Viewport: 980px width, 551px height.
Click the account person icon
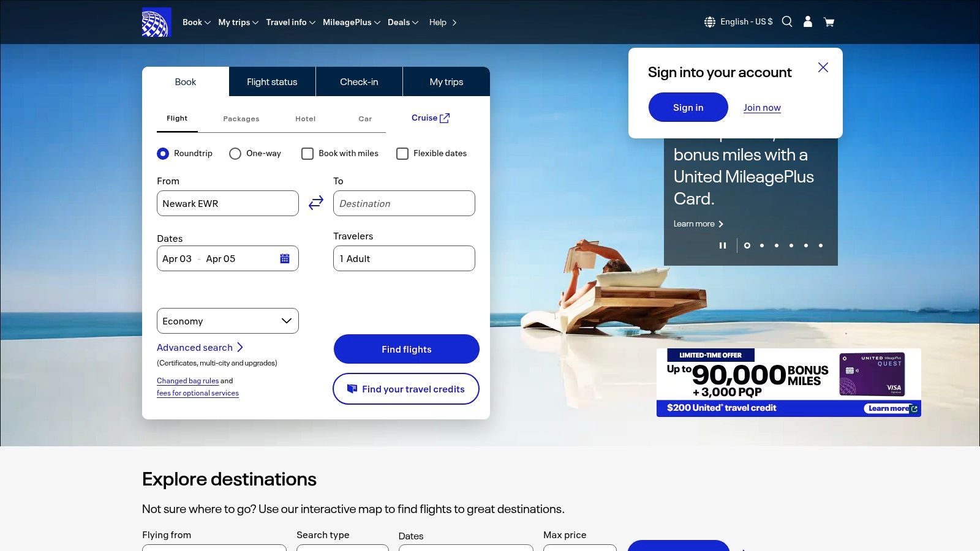pos(807,21)
